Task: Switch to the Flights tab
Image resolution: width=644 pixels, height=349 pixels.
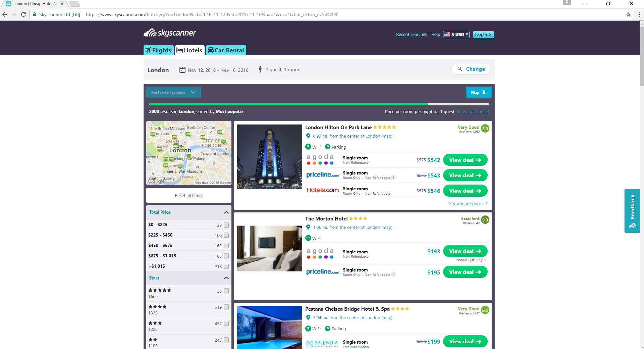Action: [x=159, y=50]
